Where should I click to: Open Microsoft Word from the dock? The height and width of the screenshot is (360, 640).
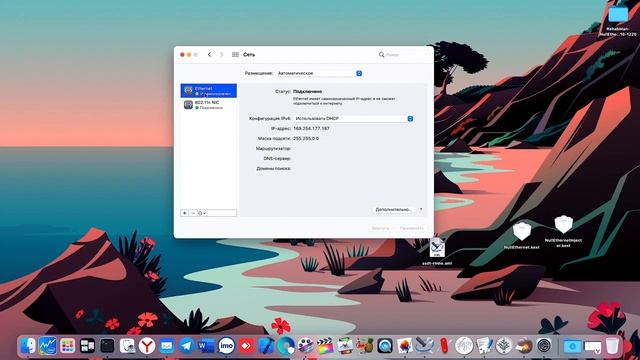[x=206, y=346]
